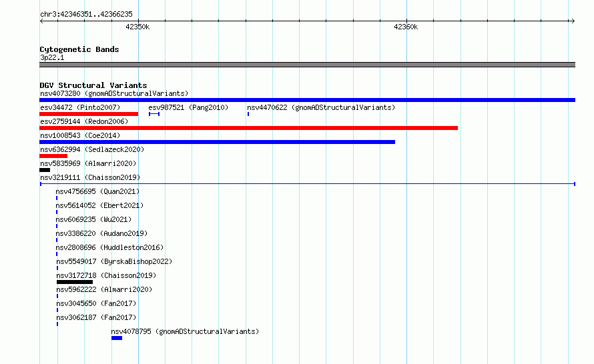Viewport: 594px width, 364px height.
Task: Click the blue bar under nsv4078795
Action: point(117,338)
